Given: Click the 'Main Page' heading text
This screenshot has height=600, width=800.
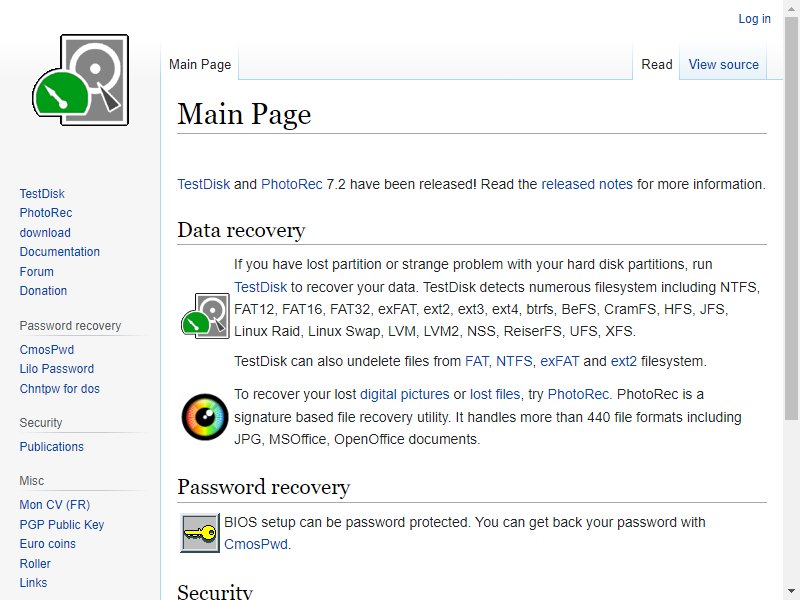Looking at the screenshot, I should tap(244, 114).
